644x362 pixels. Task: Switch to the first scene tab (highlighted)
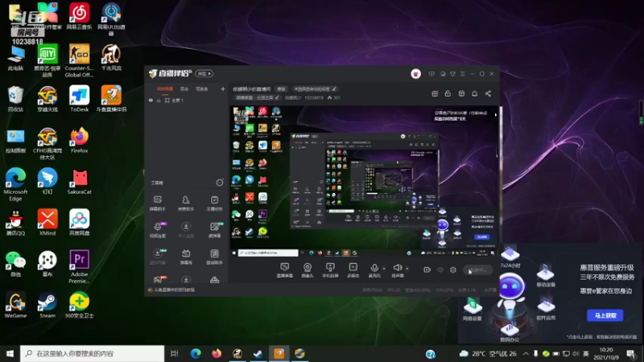pos(165,88)
